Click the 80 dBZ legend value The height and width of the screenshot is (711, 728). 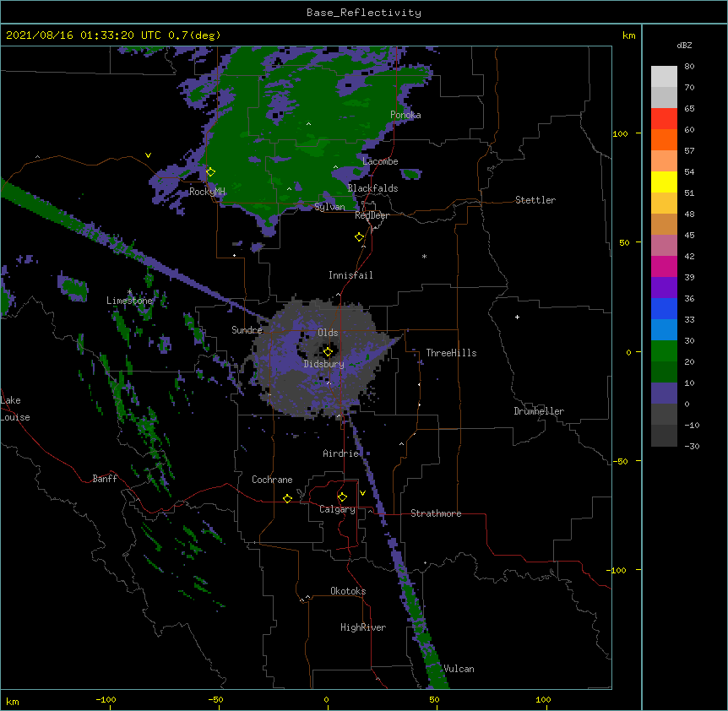pyautogui.click(x=689, y=67)
